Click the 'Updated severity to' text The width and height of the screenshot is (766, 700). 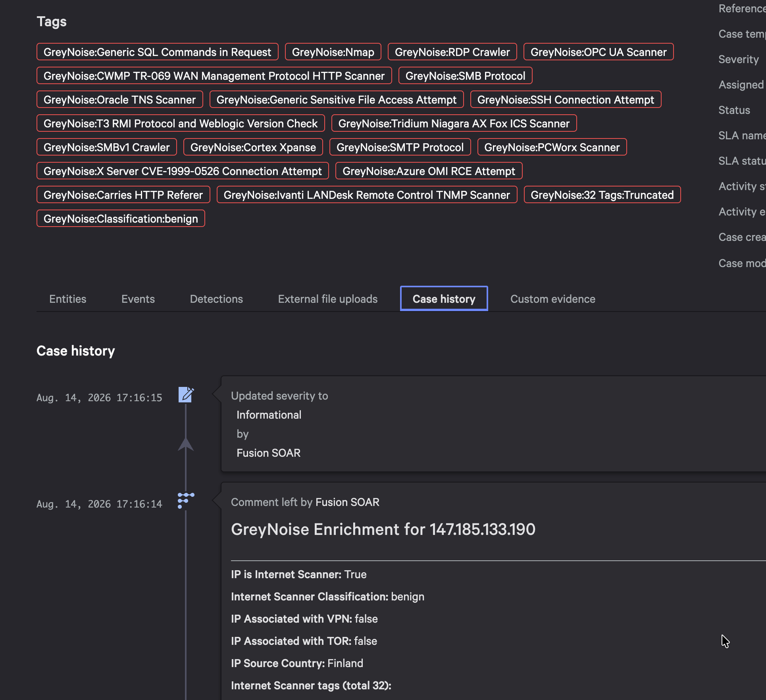click(279, 396)
